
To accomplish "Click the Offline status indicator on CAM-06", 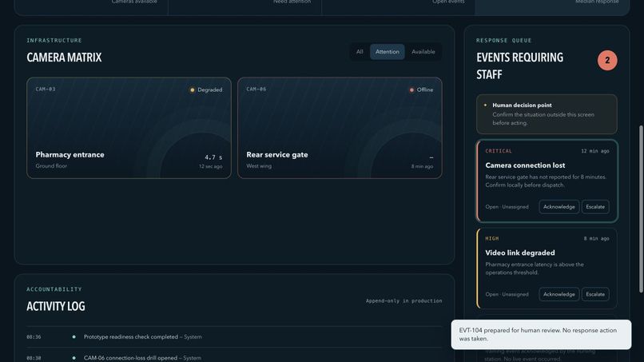I will pos(421,90).
